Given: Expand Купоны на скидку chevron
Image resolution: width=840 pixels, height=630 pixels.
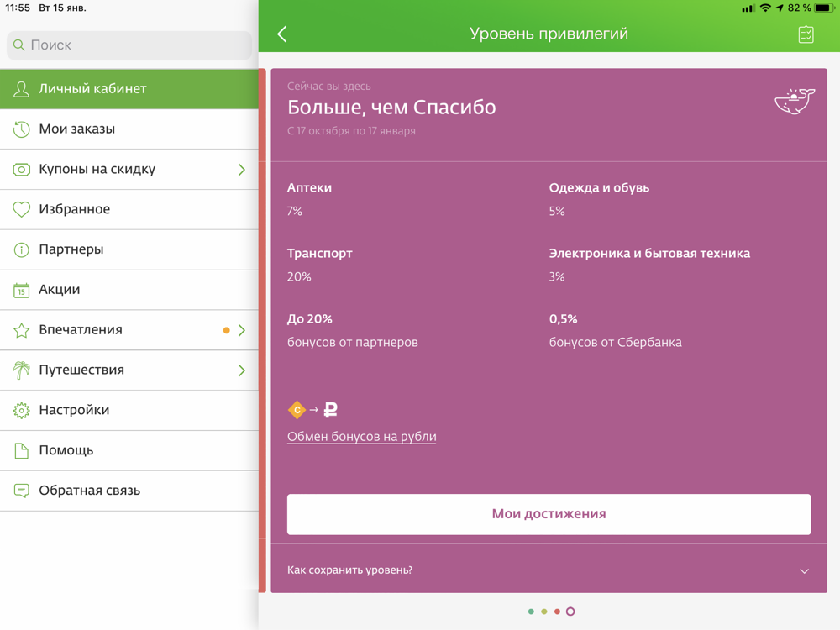Looking at the screenshot, I should pos(242,170).
